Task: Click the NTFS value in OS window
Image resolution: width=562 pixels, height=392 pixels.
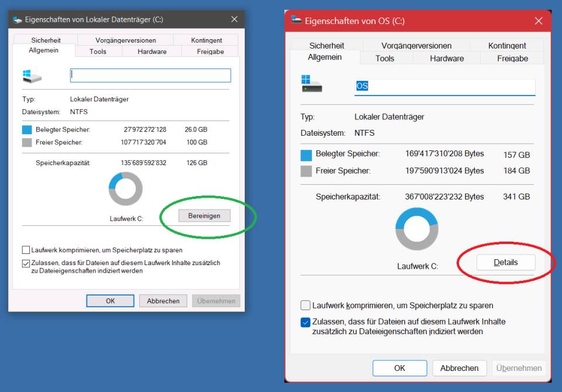Action: pos(365,133)
